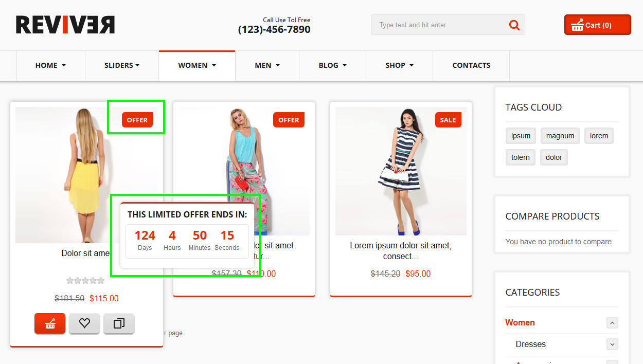Screen dimensions: 643x364
Task: Click the $95.00 price of the striped dress
Action: pyautogui.click(x=418, y=274)
